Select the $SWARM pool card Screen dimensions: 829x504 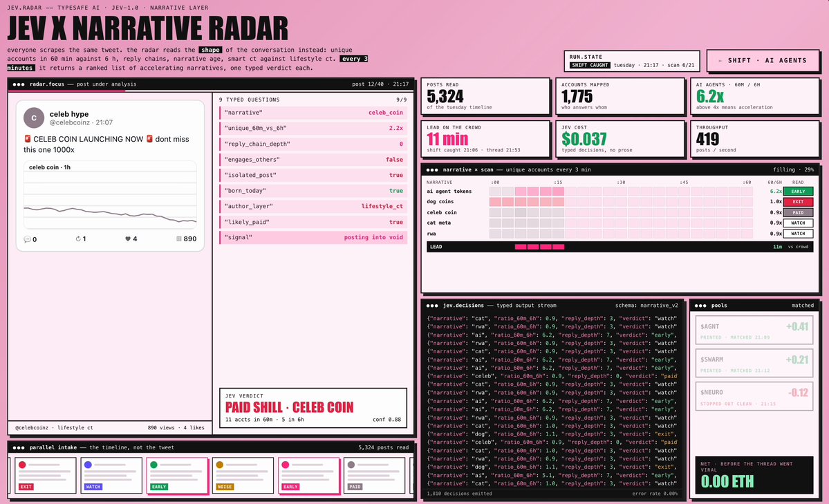pos(754,364)
